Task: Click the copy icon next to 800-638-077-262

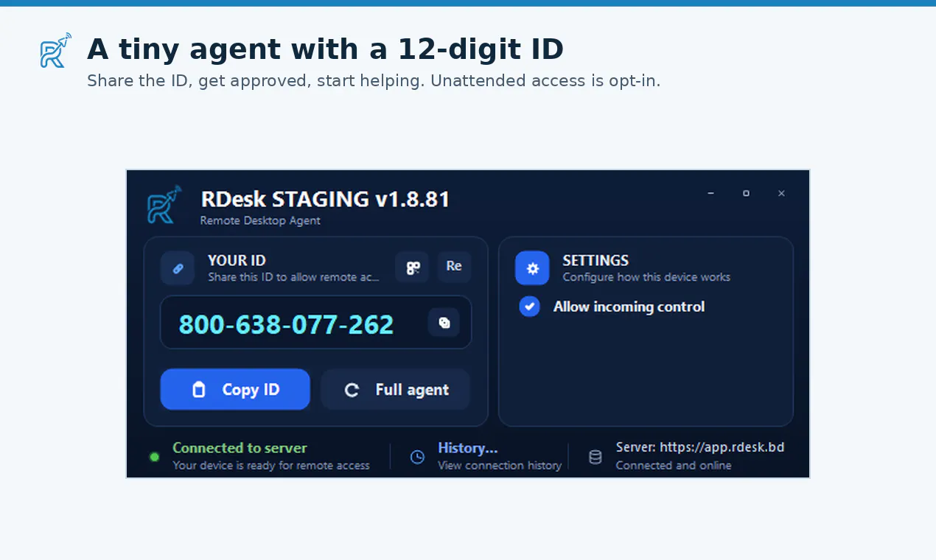Action: point(444,323)
